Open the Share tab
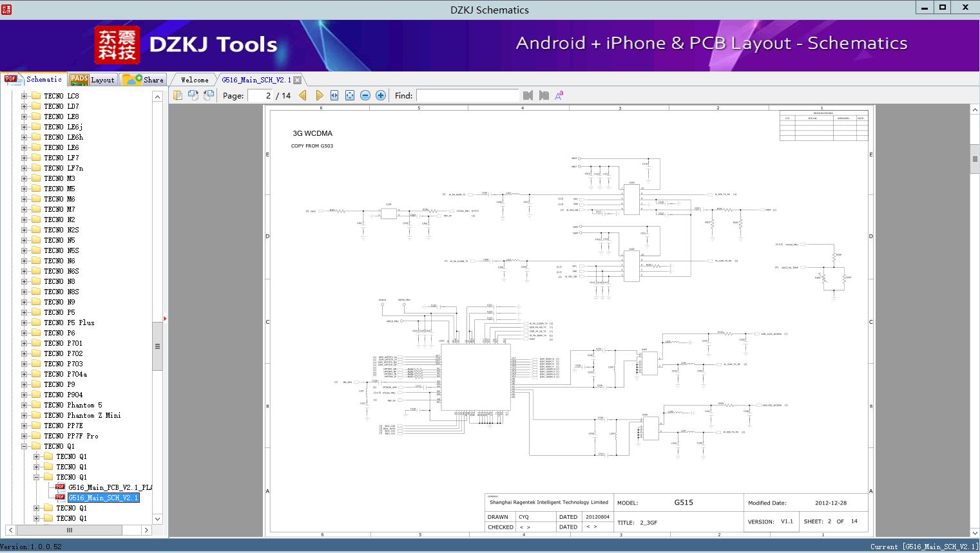Viewport: 980px width, 553px height. coord(144,80)
